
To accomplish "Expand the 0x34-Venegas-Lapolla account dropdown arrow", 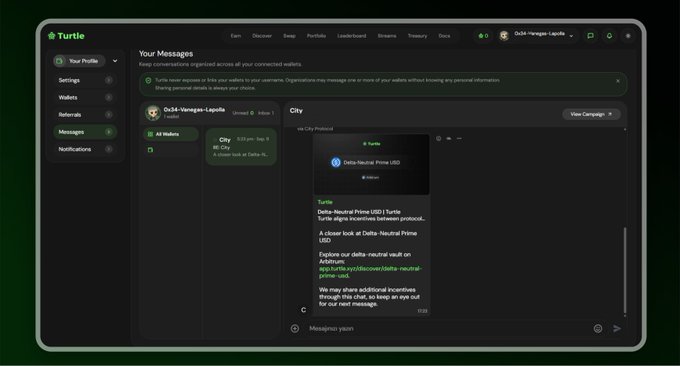I will (571, 36).
